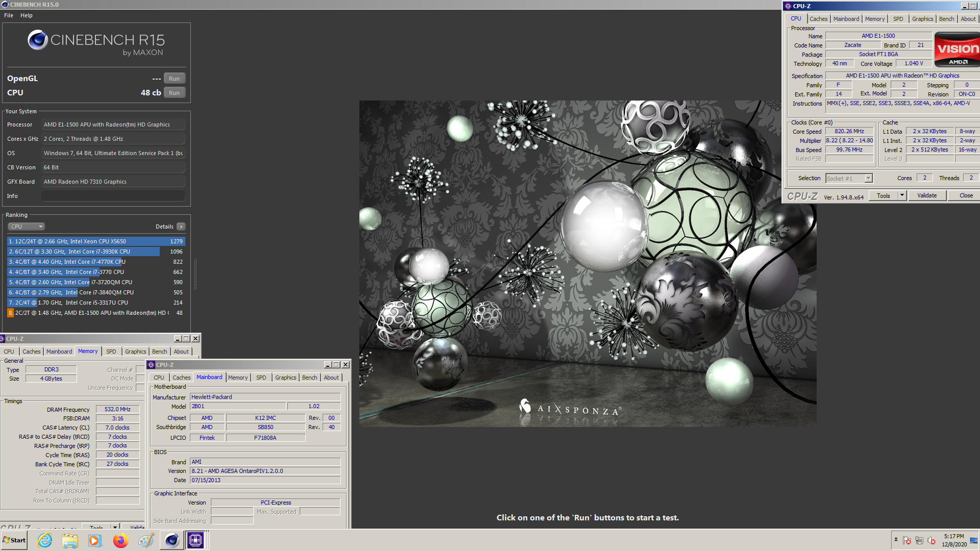Open the Help menu in Cinebench
This screenshot has width=980, height=551.
tap(27, 15)
